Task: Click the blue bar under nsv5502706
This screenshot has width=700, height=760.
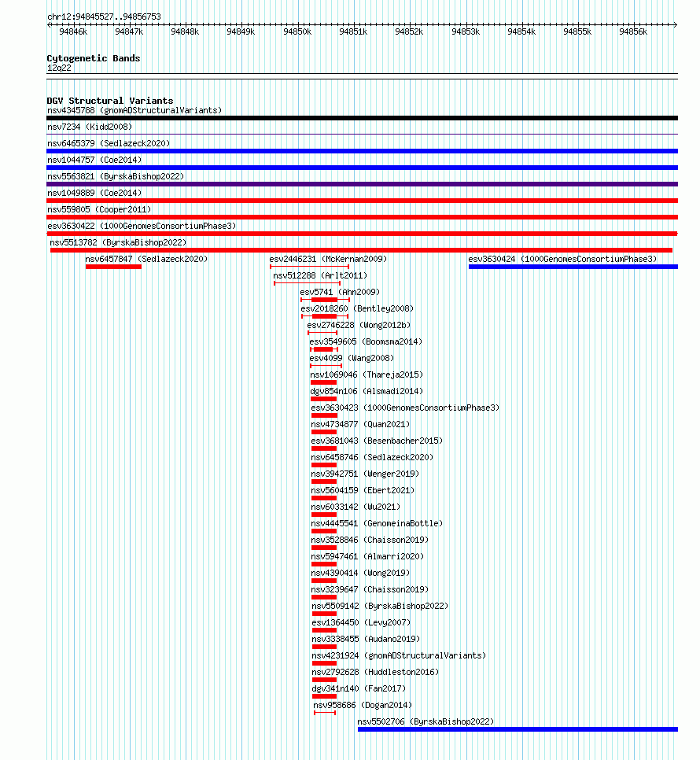Action: coord(518,729)
